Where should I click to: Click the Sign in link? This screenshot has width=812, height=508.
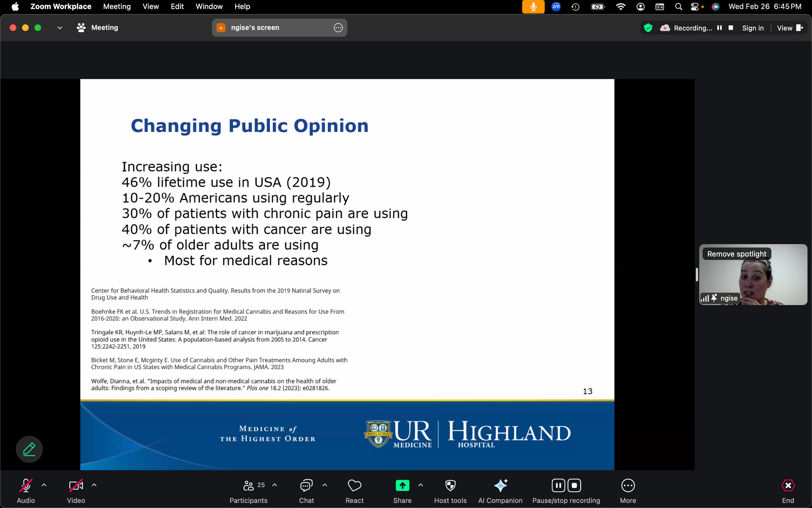(753, 28)
